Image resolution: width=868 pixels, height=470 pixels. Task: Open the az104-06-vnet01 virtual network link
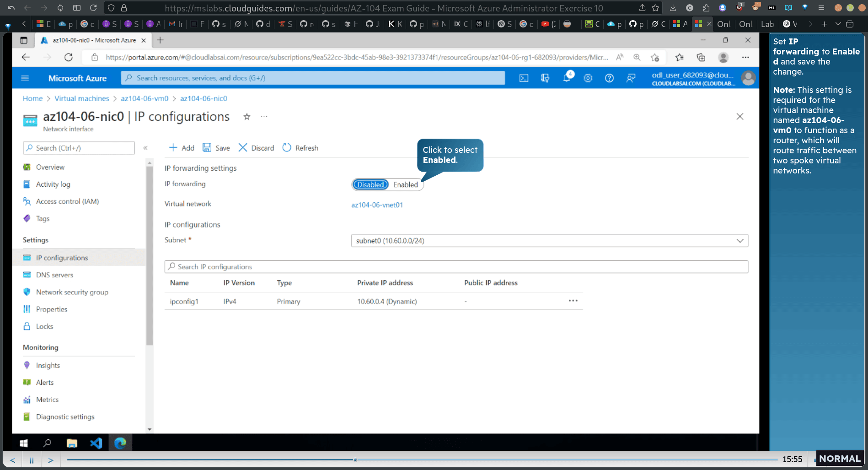[377, 205]
